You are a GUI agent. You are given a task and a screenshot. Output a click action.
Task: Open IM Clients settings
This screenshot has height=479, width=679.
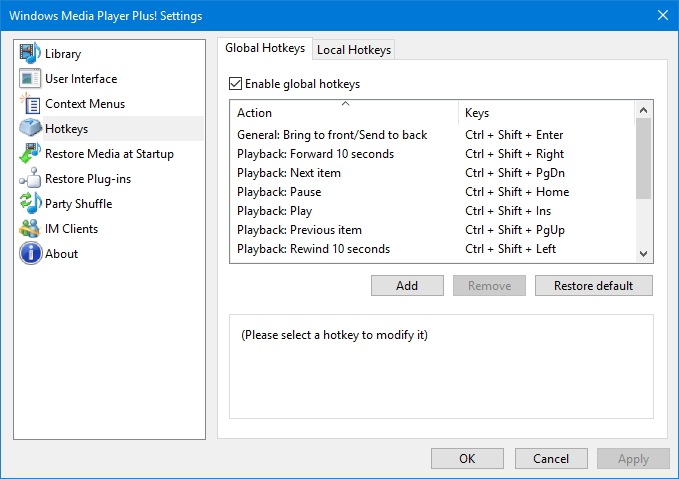[x=71, y=229]
